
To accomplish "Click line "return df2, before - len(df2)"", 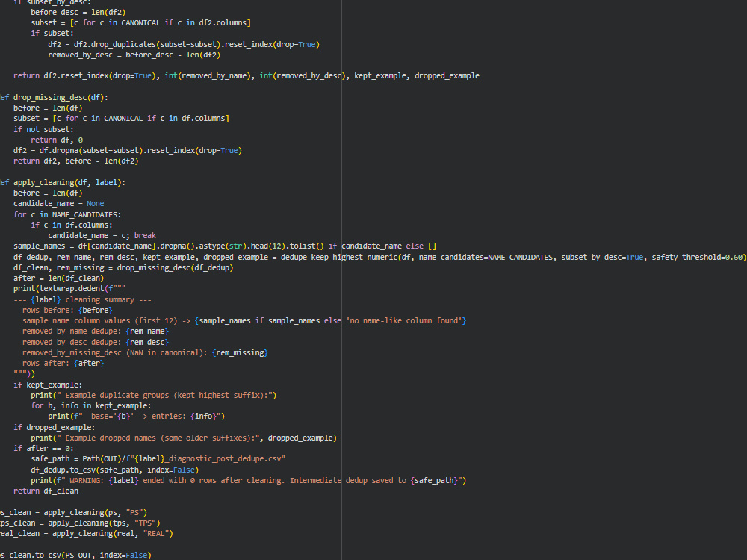I will tap(75, 161).
